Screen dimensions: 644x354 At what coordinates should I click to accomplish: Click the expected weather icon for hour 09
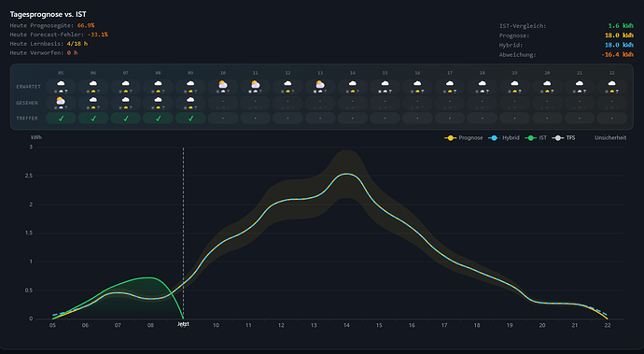point(190,83)
